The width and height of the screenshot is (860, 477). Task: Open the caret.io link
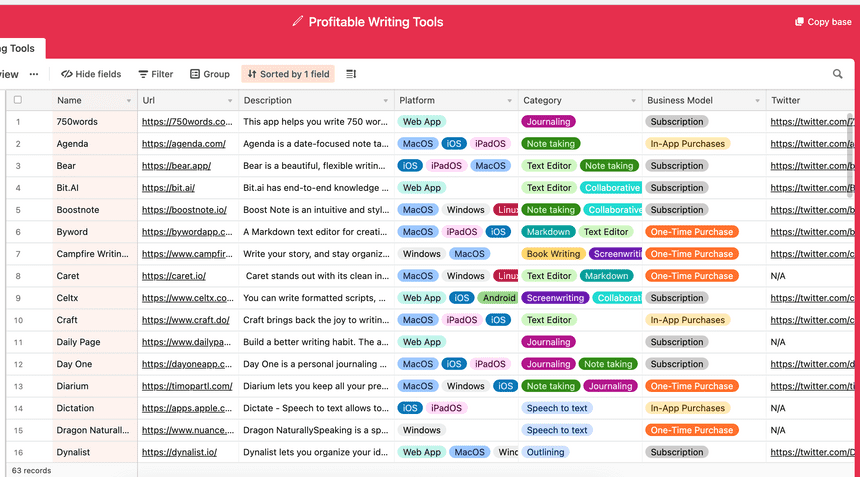(174, 276)
